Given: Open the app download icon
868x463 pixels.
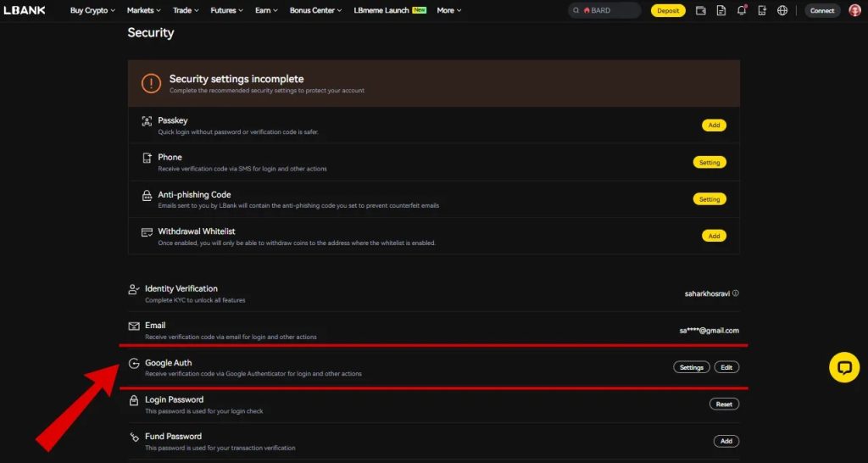Looking at the screenshot, I should (762, 10).
